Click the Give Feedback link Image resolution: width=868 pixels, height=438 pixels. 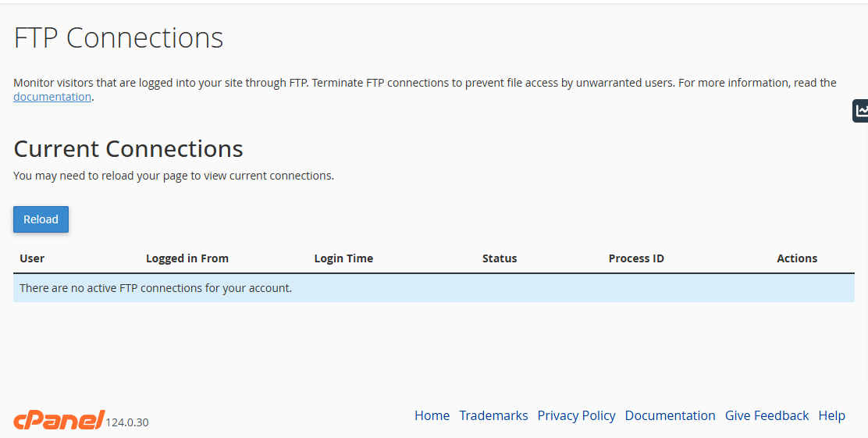click(767, 415)
